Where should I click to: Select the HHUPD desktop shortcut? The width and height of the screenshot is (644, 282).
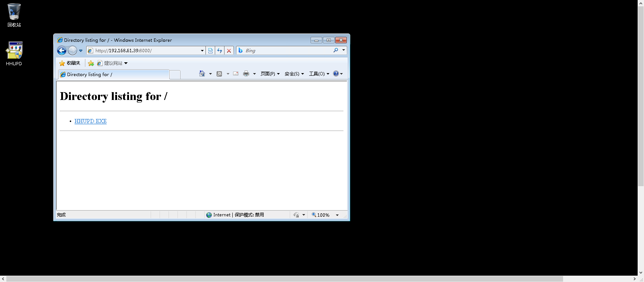(14, 54)
